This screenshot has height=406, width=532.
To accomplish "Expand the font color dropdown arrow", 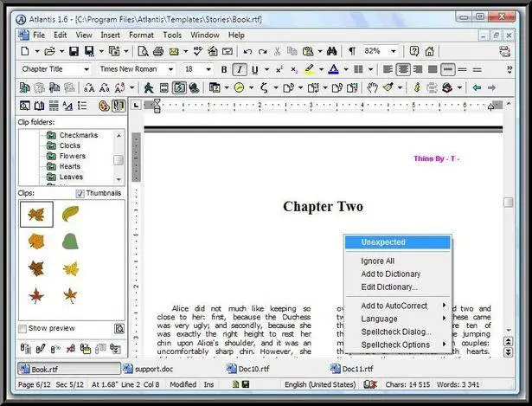I will (x=346, y=69).
